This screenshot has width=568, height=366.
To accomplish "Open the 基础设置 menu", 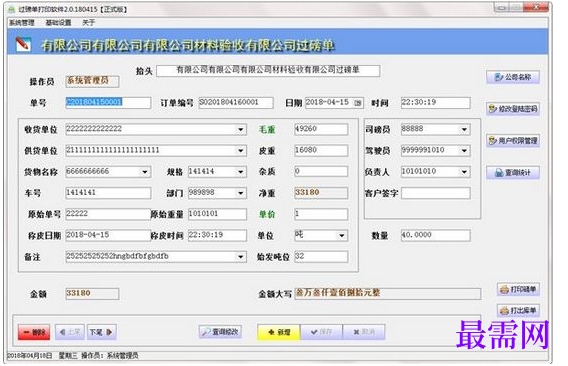I will tap(58, 23).
